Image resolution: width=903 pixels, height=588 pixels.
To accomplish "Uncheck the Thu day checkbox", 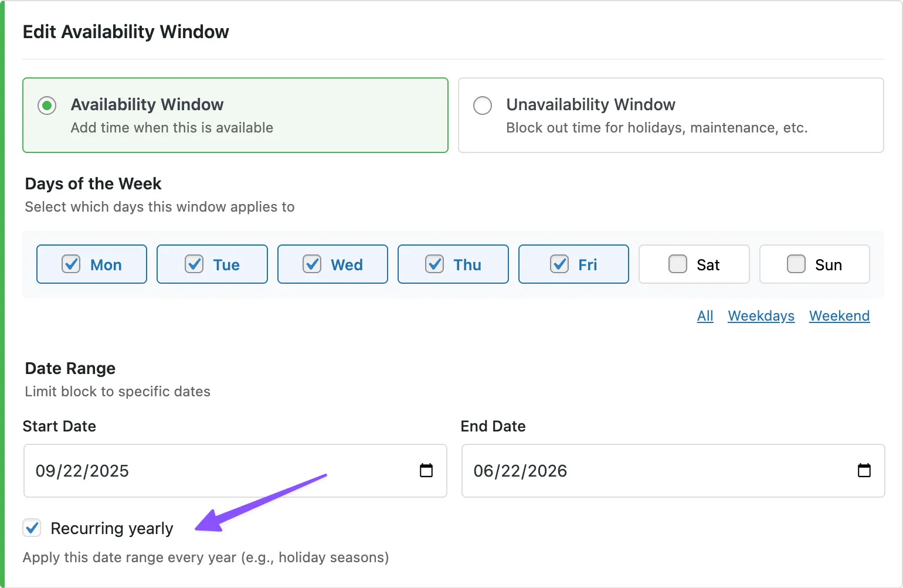I will coord(434,264).
